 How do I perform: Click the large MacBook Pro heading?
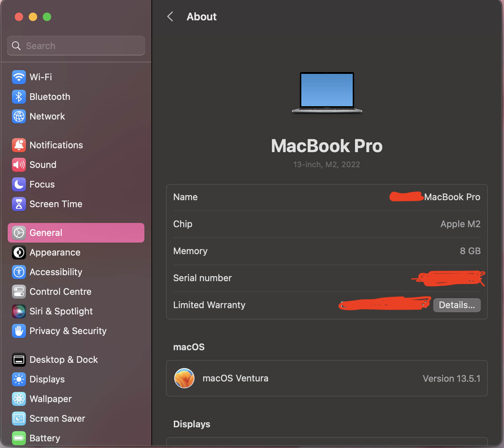pos(327,146)
